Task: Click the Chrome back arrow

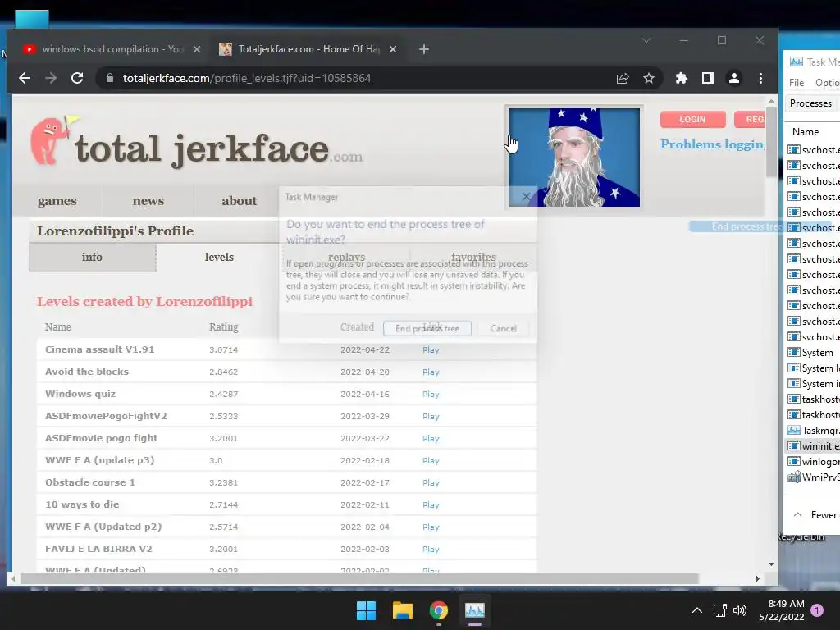Action: coord(25,78)
